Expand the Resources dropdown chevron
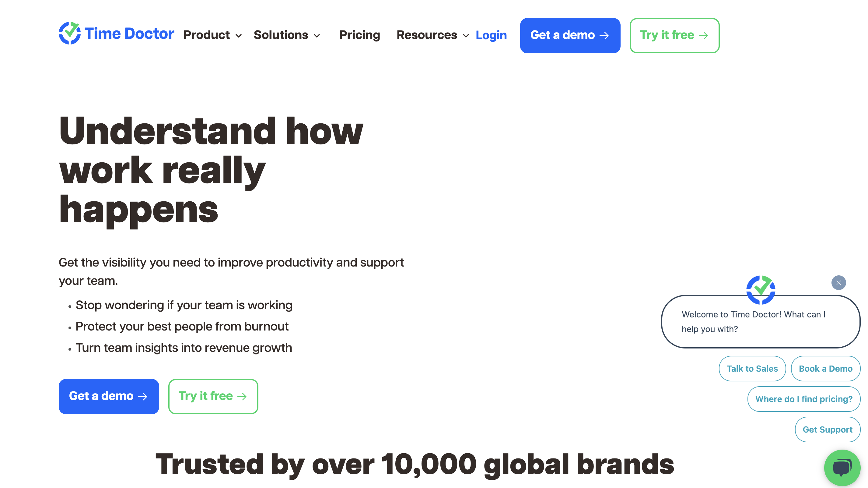This screenshot has height=488, width=868. [466, 36]
